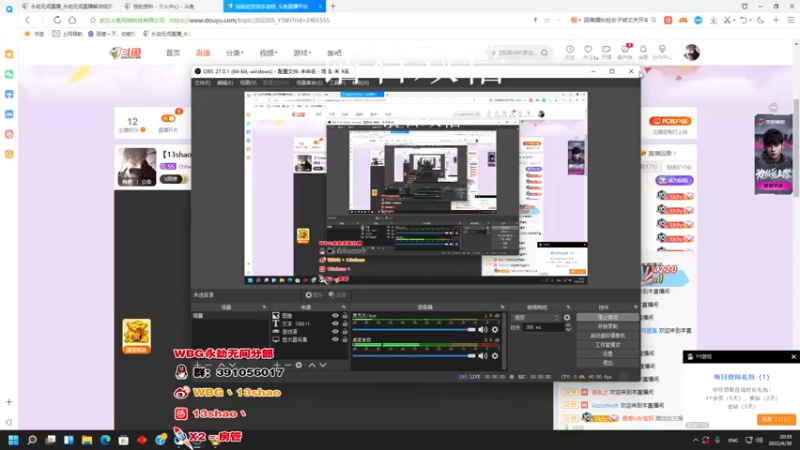800x450 pixels.
Task: Open scene transition properties gear icon
Action: coord(567,317)
